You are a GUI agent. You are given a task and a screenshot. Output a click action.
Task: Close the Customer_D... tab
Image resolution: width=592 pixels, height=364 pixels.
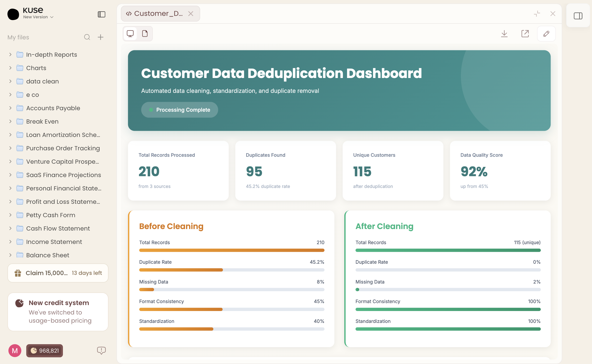coord(190,14)
